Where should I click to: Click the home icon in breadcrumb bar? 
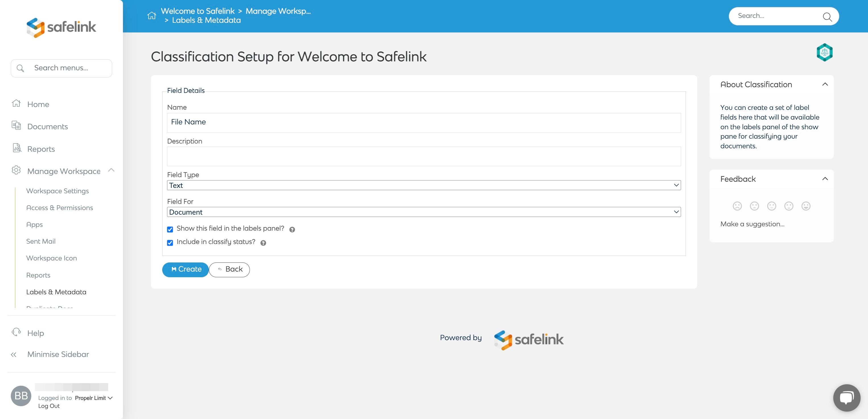[152, 15]
